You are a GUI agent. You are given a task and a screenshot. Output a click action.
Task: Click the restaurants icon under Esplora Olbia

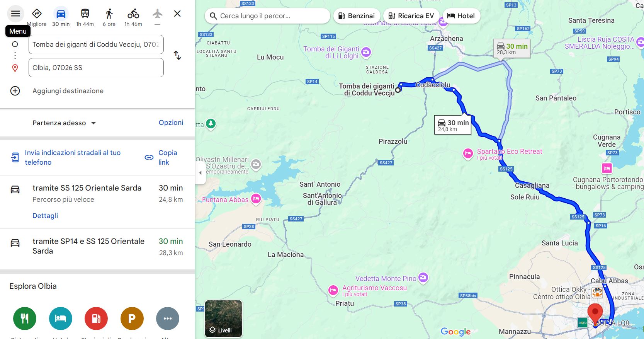pos(25,319)
